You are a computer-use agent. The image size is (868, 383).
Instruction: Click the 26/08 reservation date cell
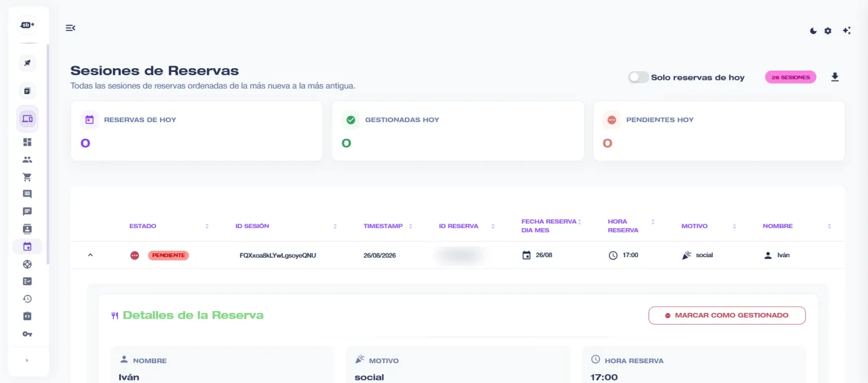pos(537,255)
